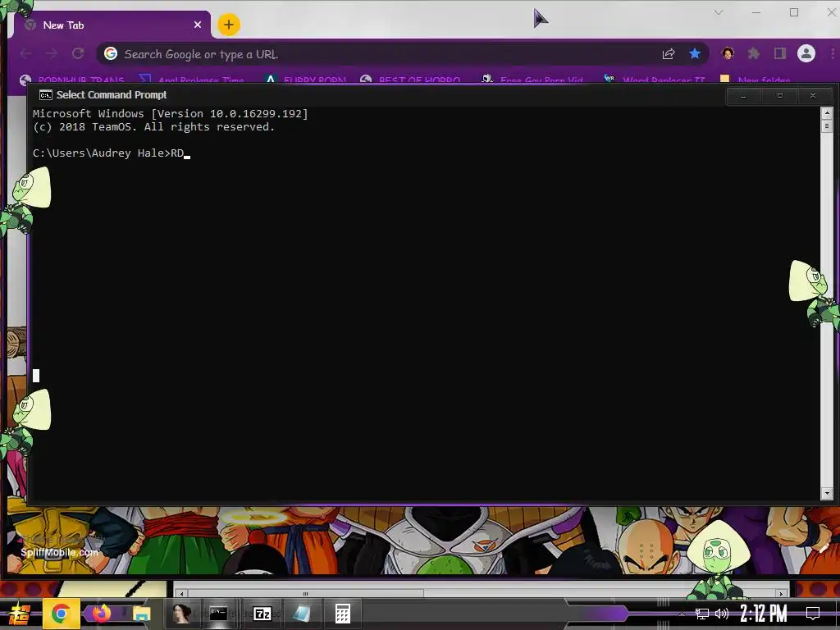
Task: Click the 2:12 PM taskbar clock
Action: (764, 614)
